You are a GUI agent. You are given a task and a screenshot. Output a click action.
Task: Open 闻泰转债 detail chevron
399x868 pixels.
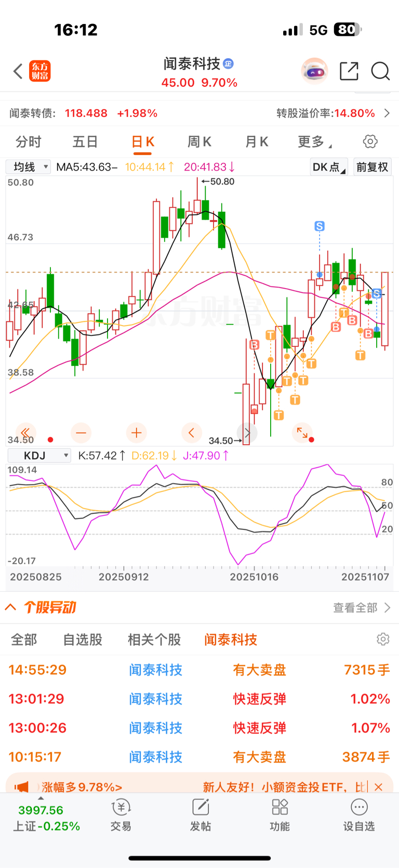(x=387, y=113)
